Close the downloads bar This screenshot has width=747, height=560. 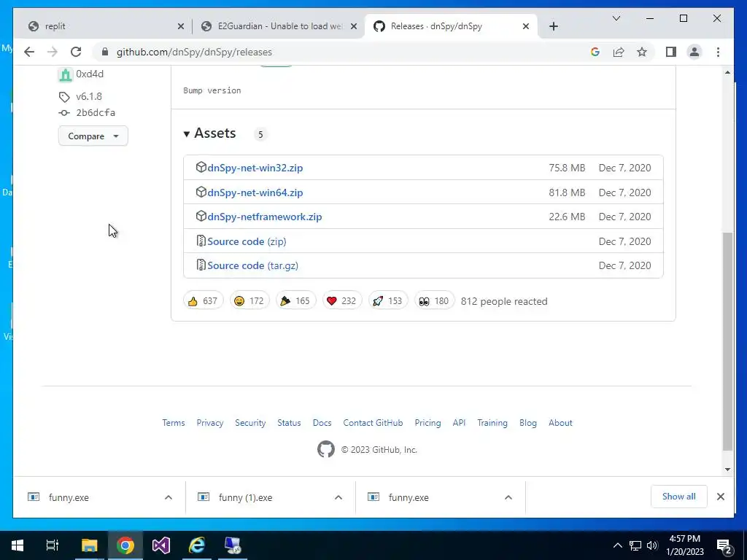click(x=720, y=497)
